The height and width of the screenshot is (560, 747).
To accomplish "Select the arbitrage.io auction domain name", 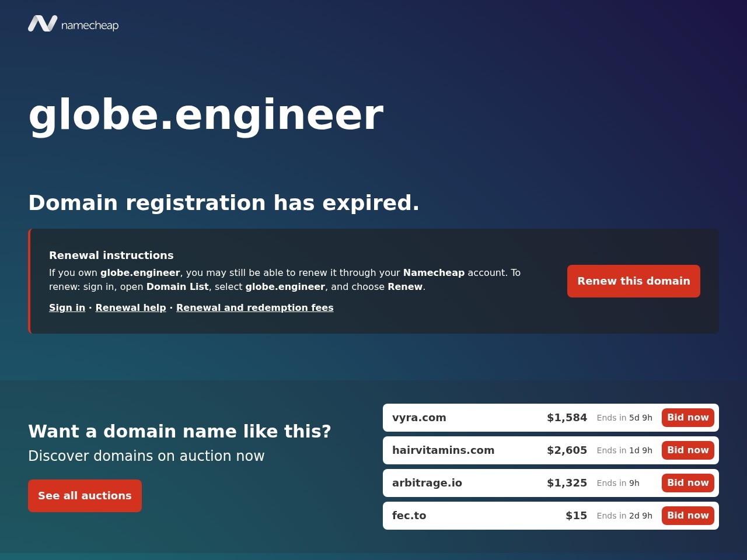I will tap(427, 483).
